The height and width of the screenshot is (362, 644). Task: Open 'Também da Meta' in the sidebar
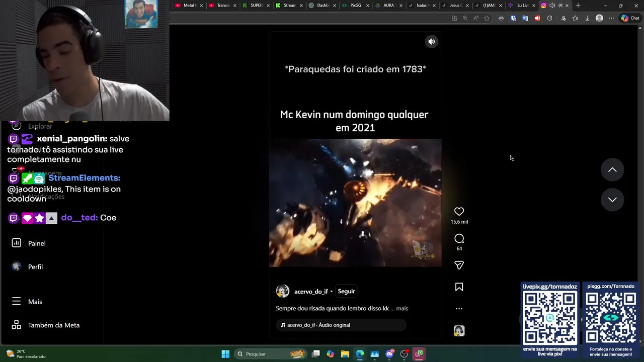pos(53,325)
